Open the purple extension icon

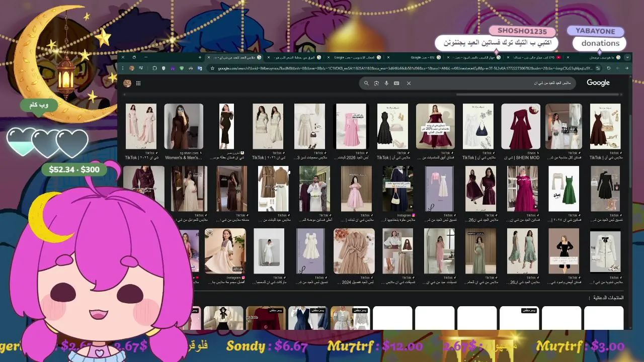(x=173, y=68)
